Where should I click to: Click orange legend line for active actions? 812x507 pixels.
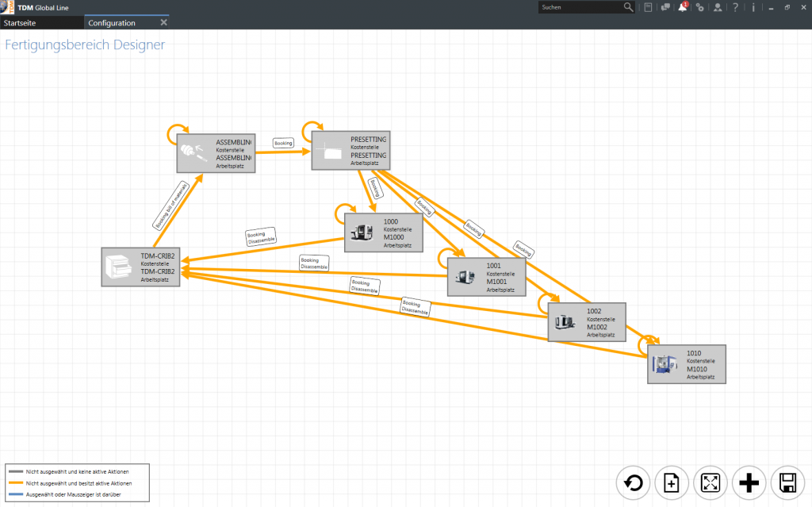[16, 483]
